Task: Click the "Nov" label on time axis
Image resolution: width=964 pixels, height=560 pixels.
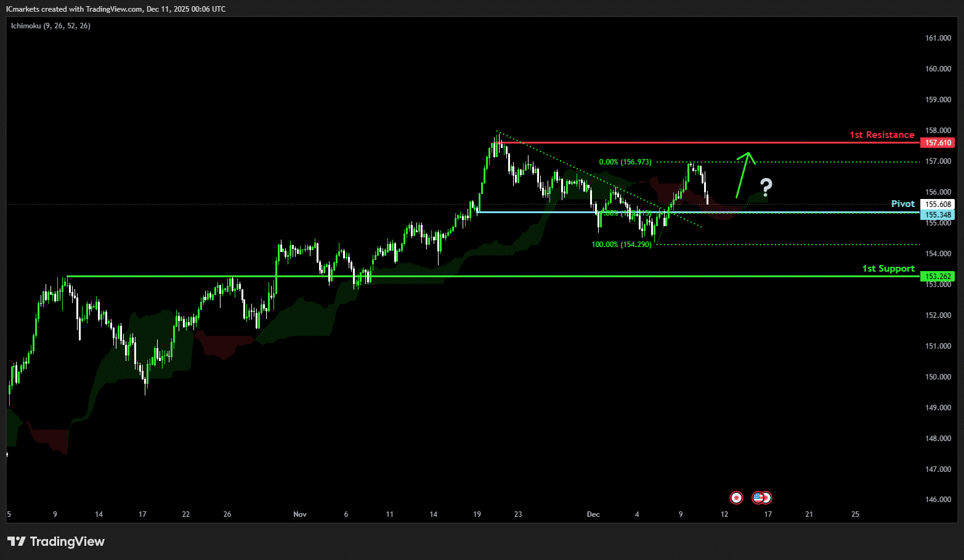Action: coord(300,514)
